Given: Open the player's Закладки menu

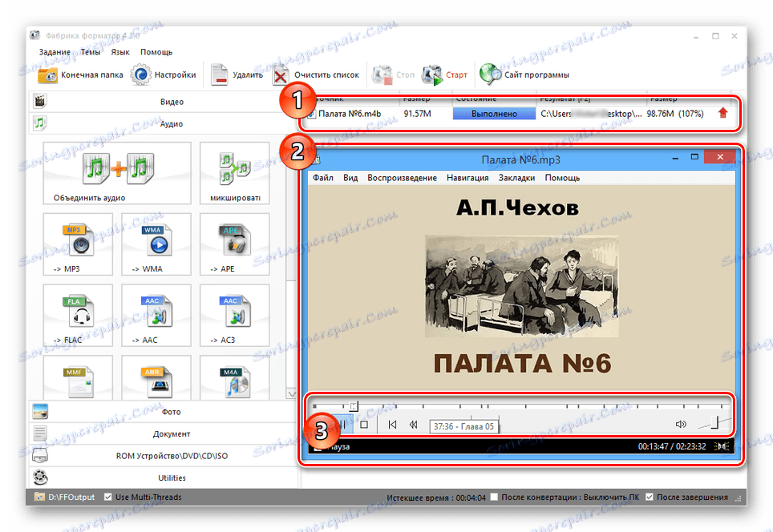Looking at the screenshot, I should (x=516, y=178).
